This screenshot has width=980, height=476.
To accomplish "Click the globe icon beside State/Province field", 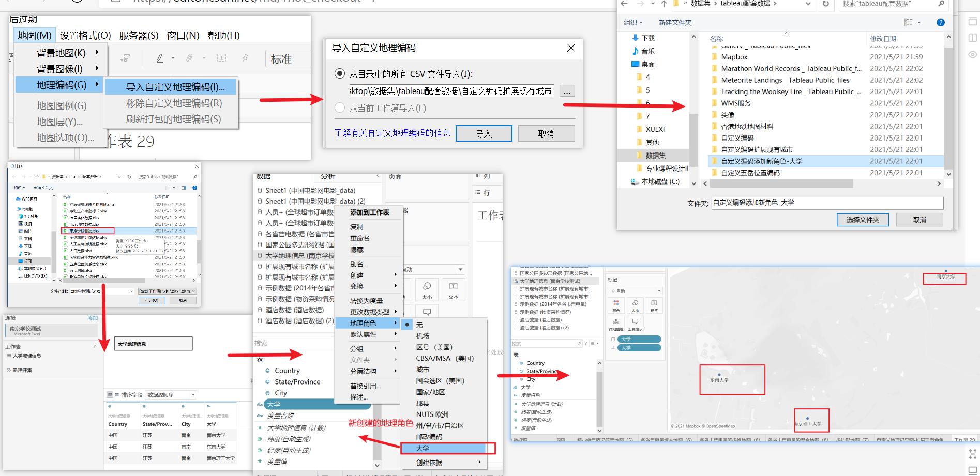I will [267, 382].
